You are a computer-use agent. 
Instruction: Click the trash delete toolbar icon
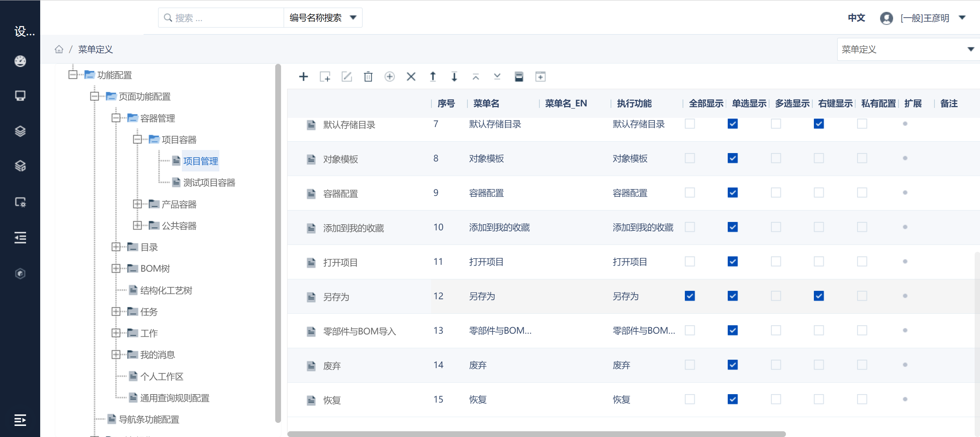click(x=368, y=77)
